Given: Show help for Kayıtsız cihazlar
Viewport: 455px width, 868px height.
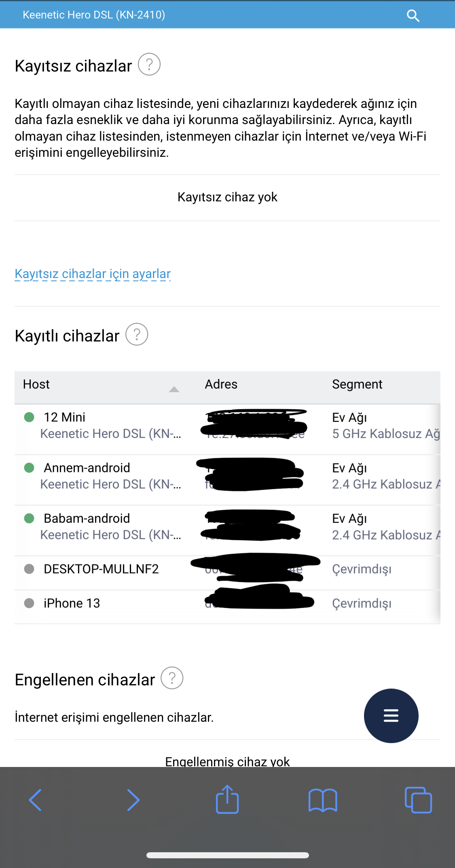Looking at the screenshot, I should (x=149, y=65).
